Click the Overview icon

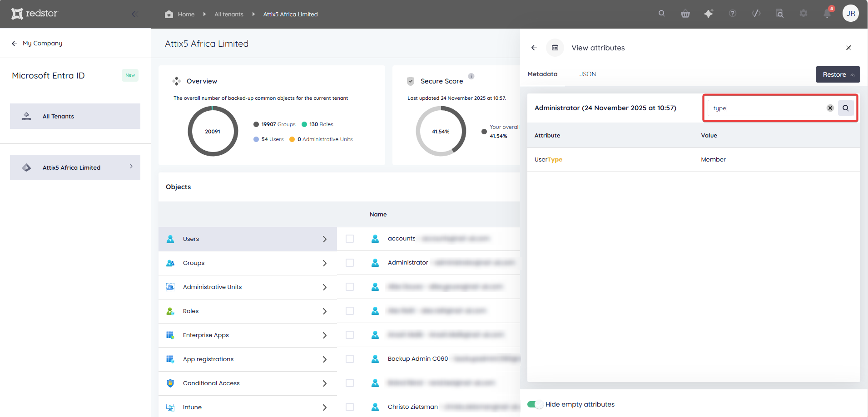176,81
